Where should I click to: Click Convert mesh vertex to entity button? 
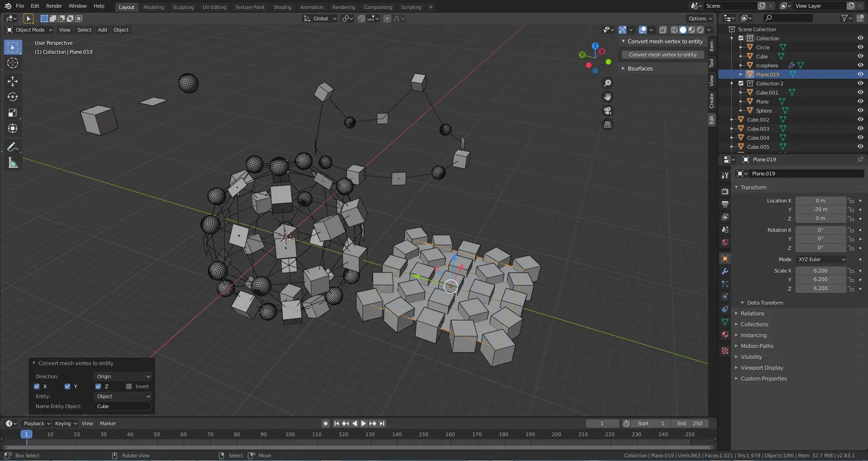(662, 55)
